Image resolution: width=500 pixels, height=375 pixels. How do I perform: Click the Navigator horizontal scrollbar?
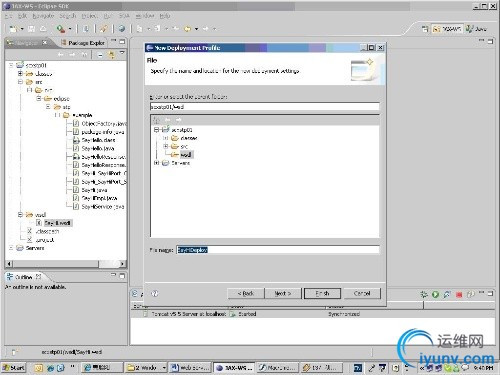pos(66,264)
